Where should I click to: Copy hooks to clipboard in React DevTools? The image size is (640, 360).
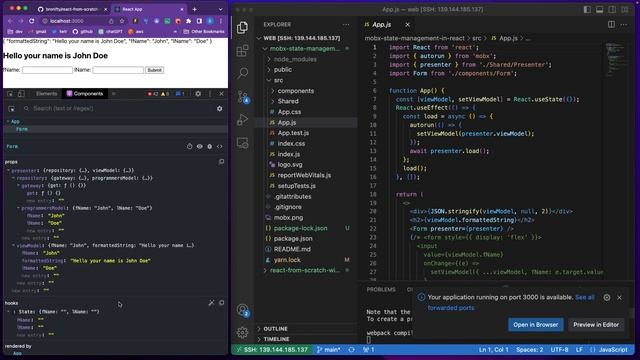(221, 303)
